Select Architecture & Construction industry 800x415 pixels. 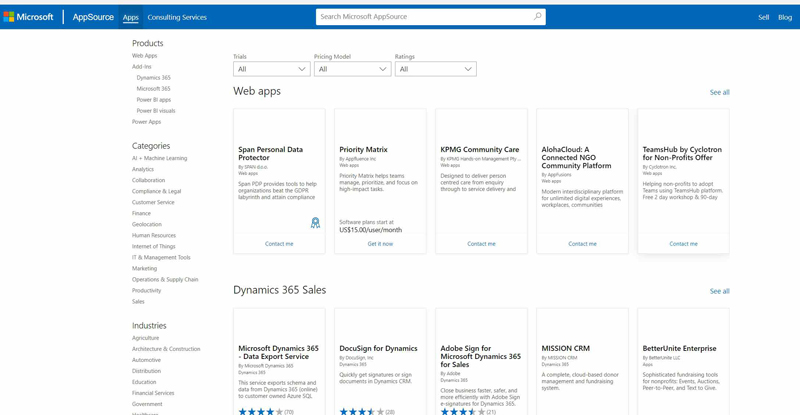[x=166, y=349]
